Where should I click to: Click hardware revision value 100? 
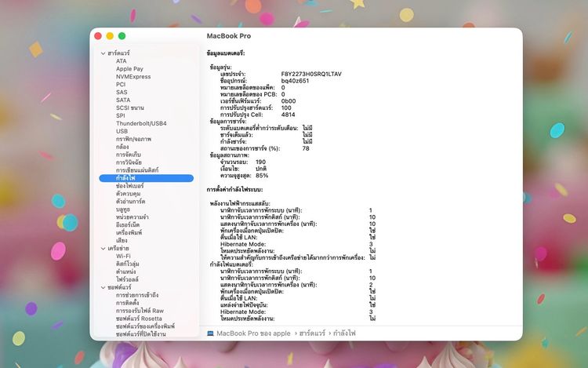tap(286, 107)
